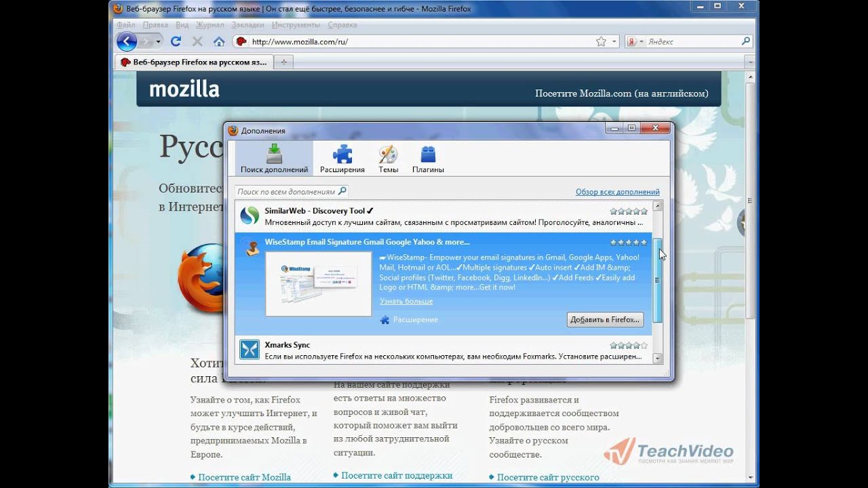This screenshot has width=868, height=488.
Task: Switch to Расширения puzzle-piece section
Action: 342,159
